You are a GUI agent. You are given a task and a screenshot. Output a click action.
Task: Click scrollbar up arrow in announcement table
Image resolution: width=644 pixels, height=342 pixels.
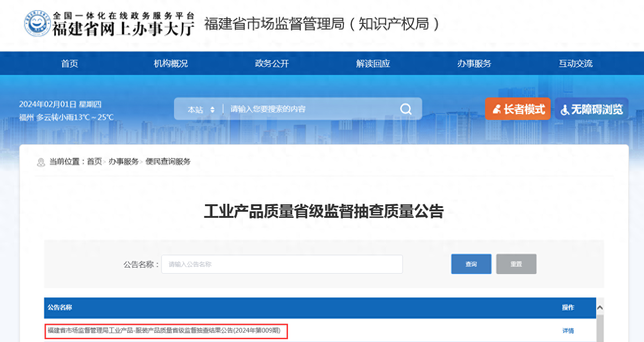(599, 308)
